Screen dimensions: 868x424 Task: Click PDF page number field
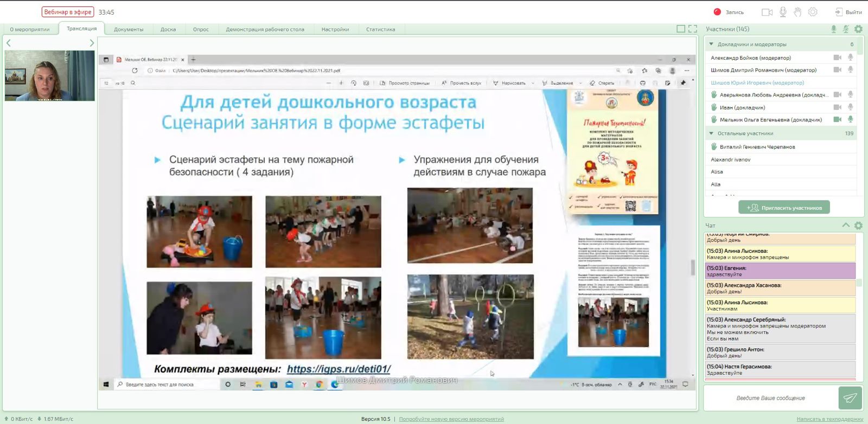tap(106, 83)
